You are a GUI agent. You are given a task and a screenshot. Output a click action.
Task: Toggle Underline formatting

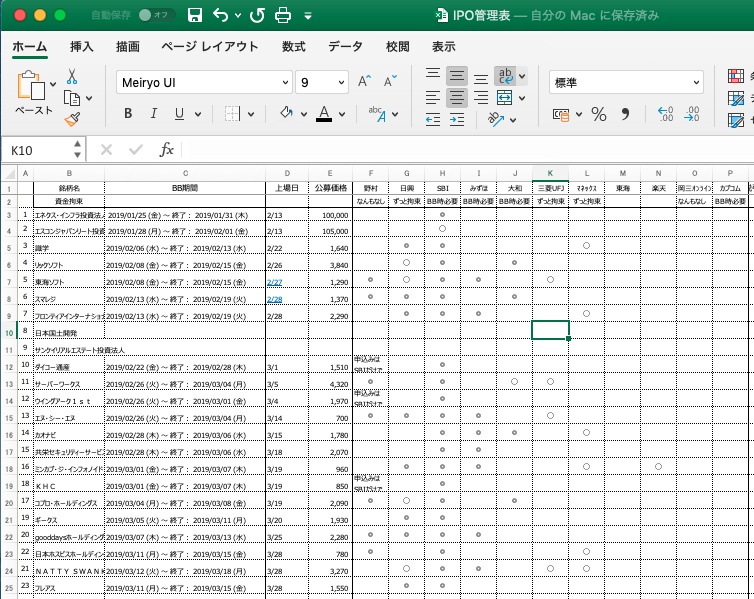(179, 113)
